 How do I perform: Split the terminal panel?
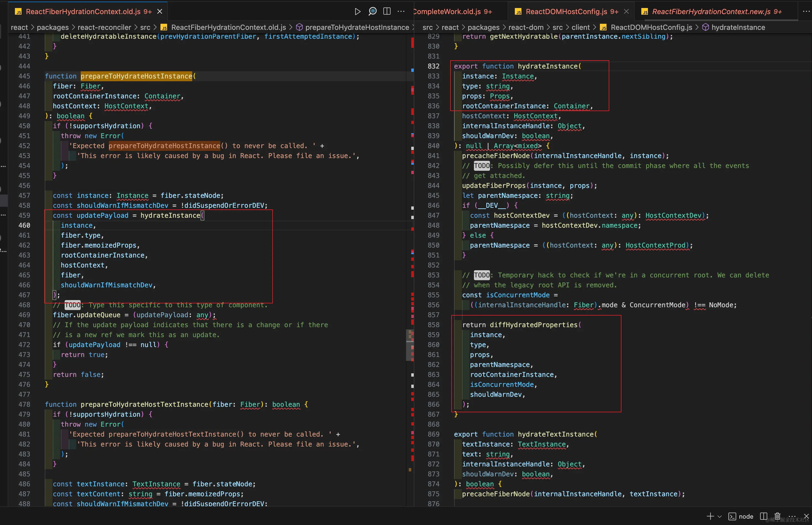[x=764, y=516]
